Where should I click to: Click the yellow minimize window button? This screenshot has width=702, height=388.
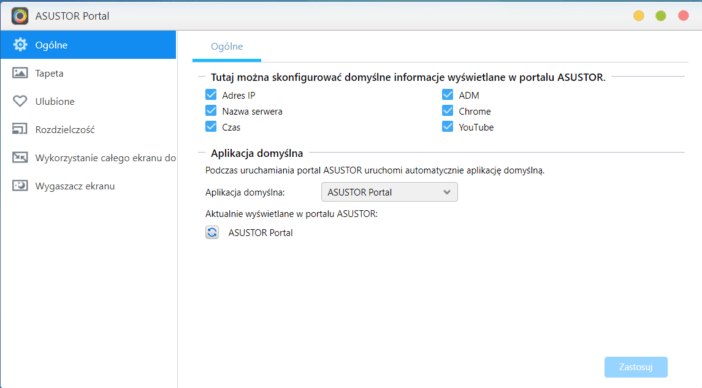639,16
